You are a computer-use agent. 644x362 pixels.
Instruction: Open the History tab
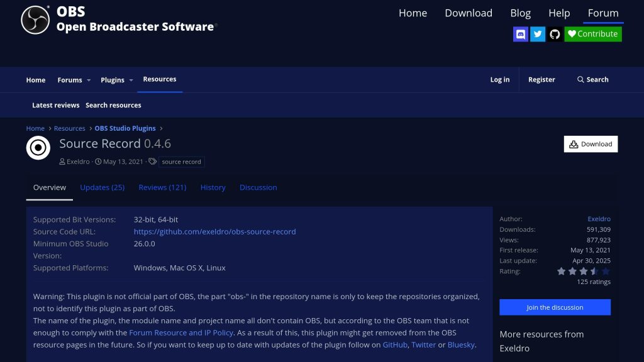(213, 187)
